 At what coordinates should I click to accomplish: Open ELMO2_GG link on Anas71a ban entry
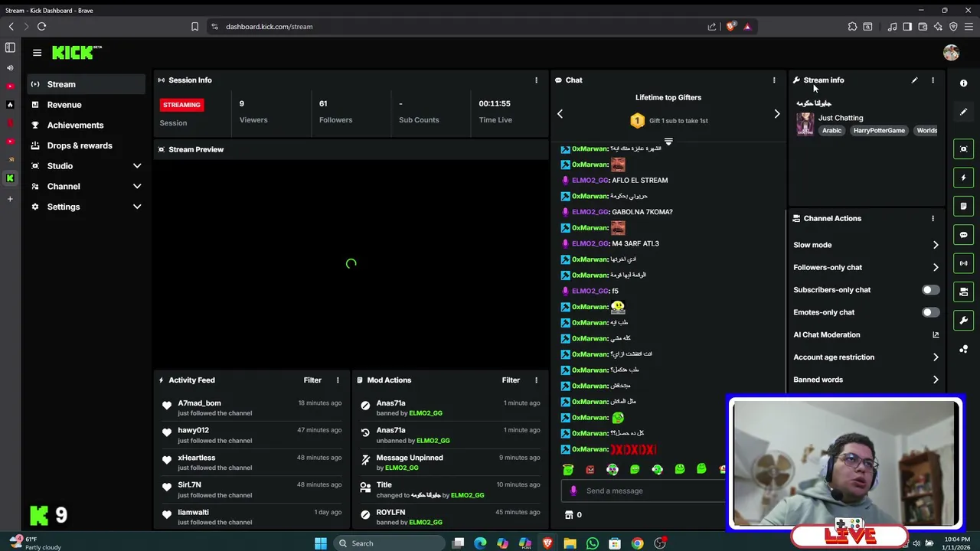(426, 413)
